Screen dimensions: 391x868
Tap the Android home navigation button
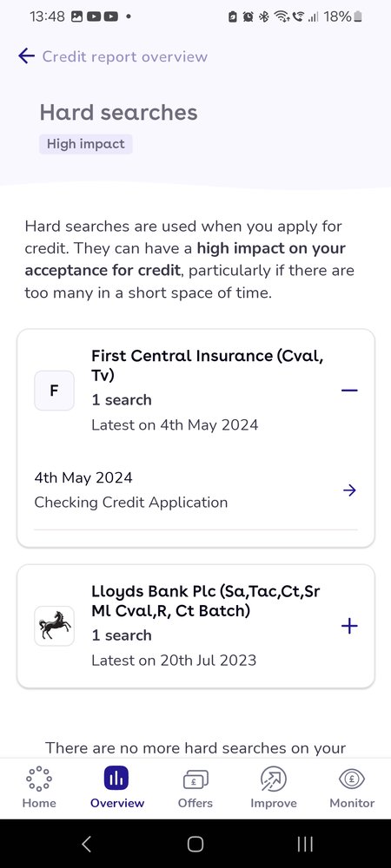[195, 844]
